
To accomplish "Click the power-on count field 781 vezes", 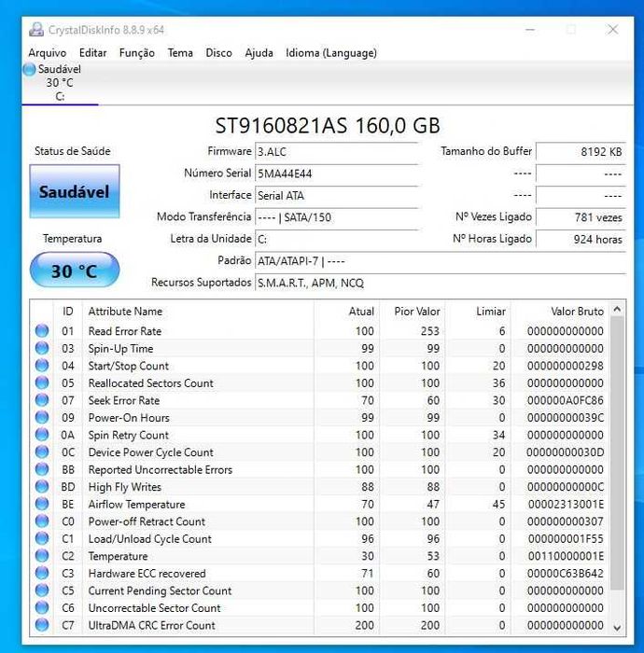I will 581,217.
